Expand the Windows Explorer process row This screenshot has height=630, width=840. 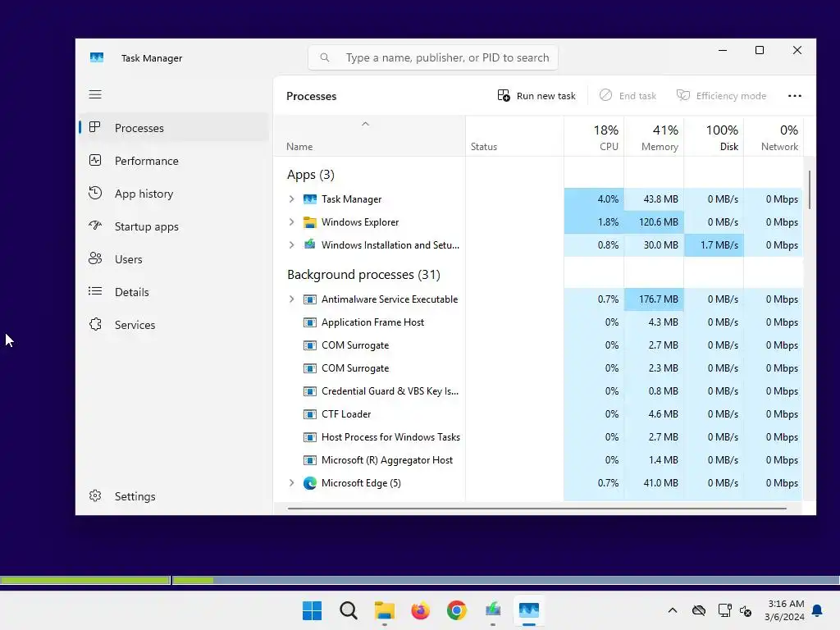[291, 221]
